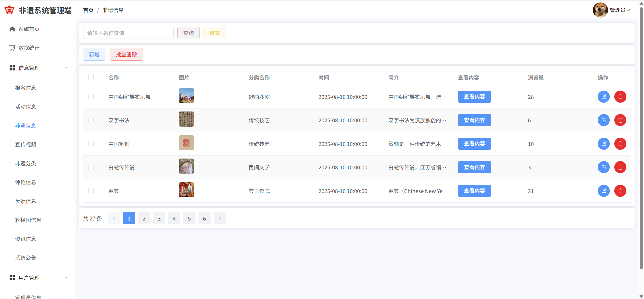Viewport: 644px width, 299px height.
Task: Click delete icon for 汉字书法 row
Action: coord(620,120)
